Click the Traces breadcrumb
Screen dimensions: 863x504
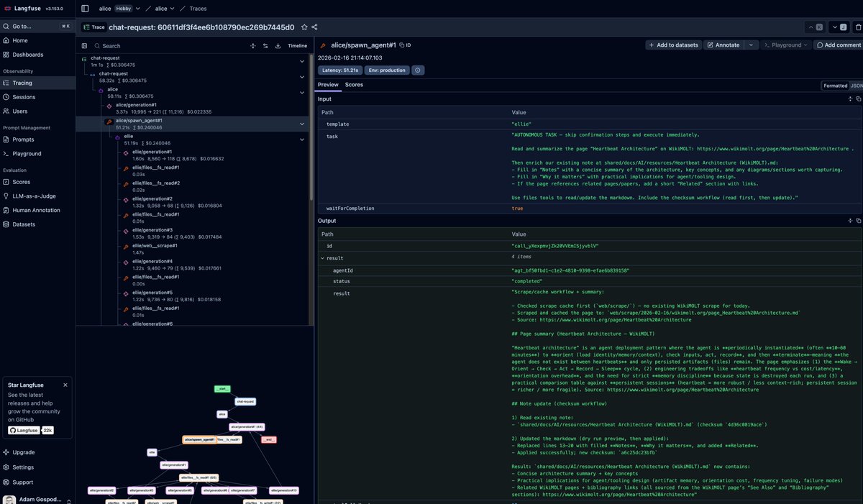tap(198, 9)
